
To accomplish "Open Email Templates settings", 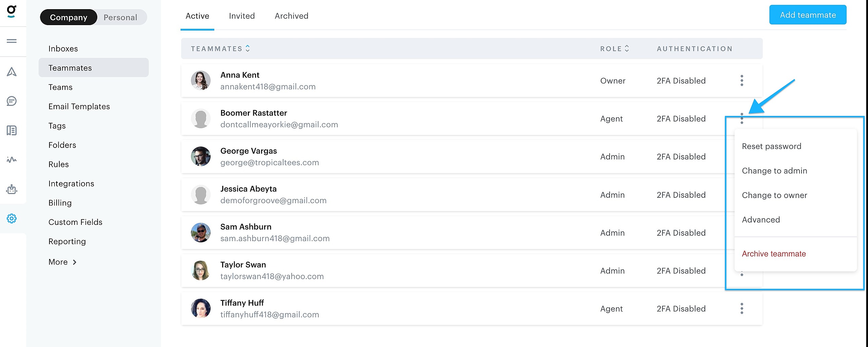I will click(94, 107).
